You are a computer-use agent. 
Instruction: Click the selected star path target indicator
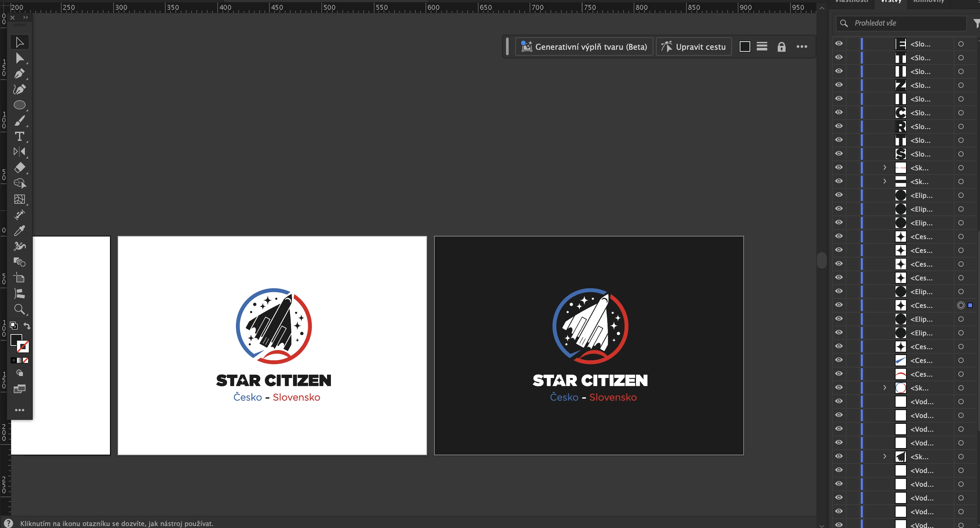point(961,305)
